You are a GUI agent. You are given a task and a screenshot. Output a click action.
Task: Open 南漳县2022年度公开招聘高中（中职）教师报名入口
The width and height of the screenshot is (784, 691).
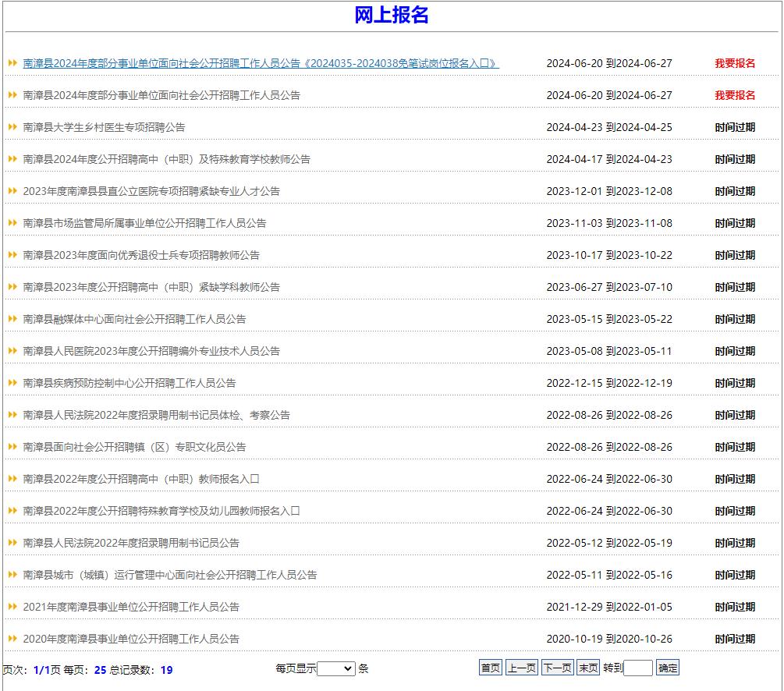tap(141, 480)
